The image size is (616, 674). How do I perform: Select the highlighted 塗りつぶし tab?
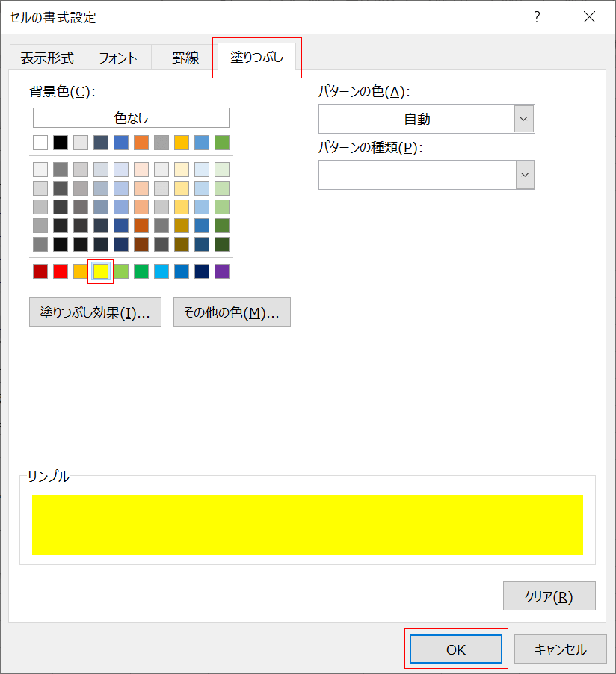(x=256, y=57)
